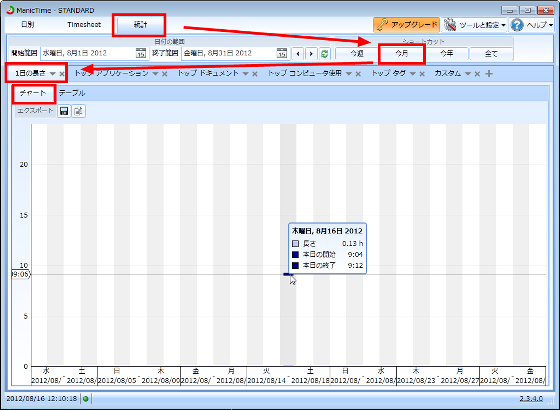Close the トップ コンピュータ使用 tab

358,74
